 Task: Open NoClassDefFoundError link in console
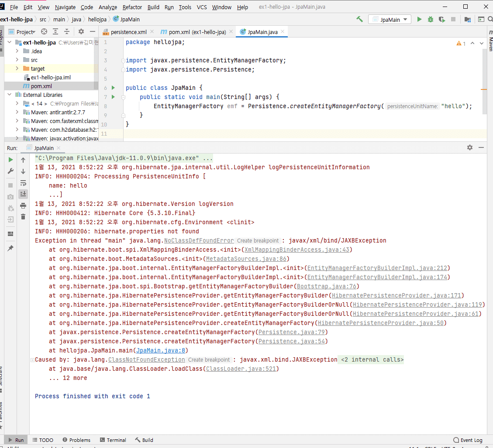(x=199, y=241)
